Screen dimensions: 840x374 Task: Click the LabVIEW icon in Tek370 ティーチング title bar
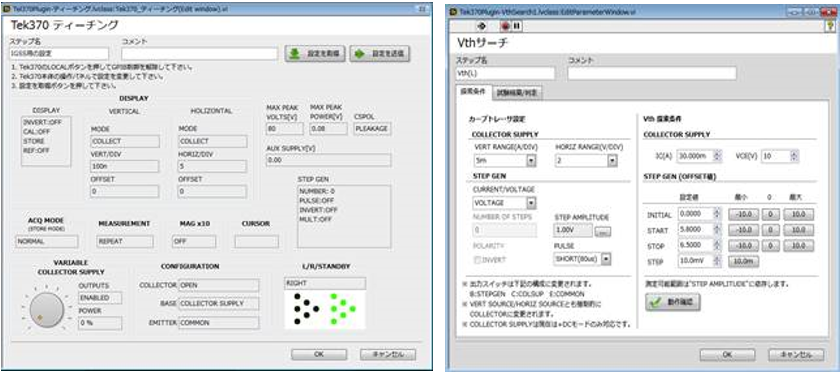click(6, 9)
